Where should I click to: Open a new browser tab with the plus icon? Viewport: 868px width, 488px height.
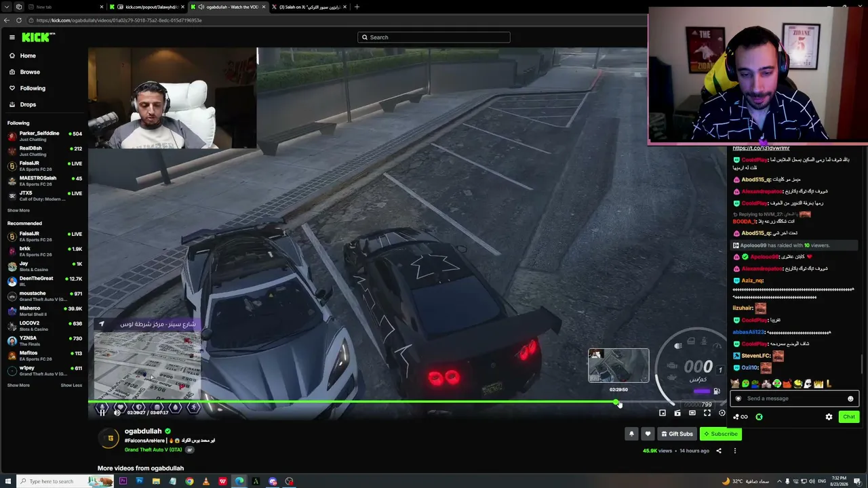coord(357,7)
